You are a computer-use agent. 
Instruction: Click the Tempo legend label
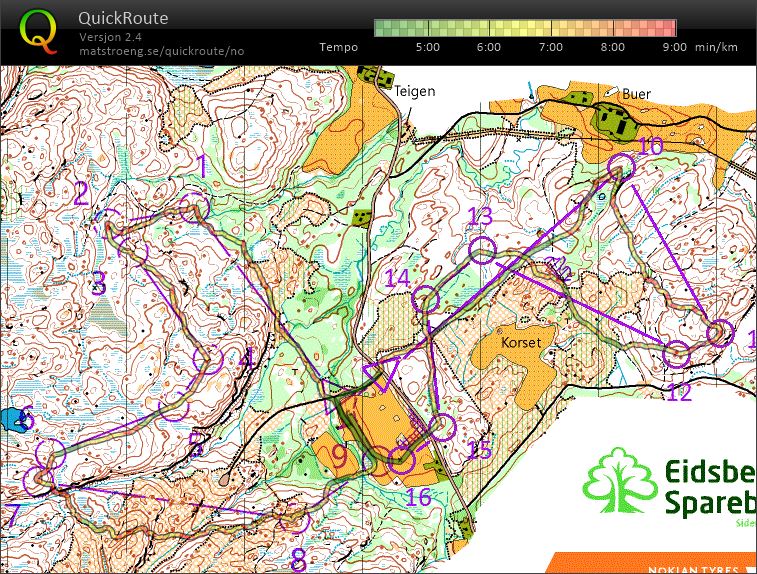click(338, 47)
